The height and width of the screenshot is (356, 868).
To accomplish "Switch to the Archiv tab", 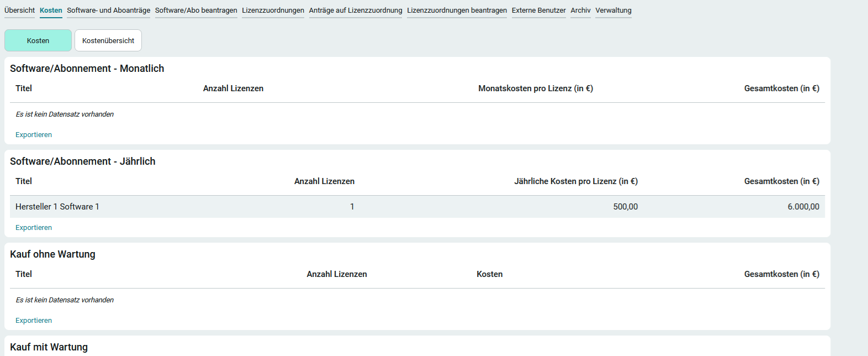I will point(580,11).
